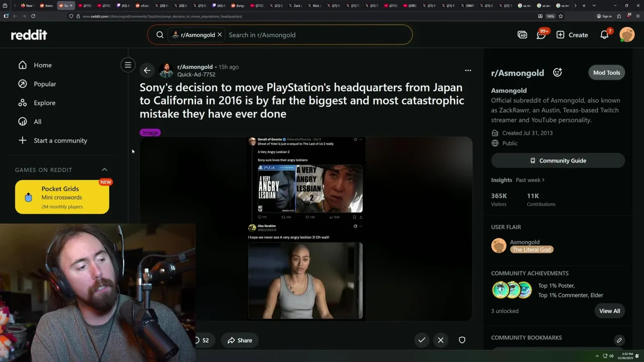
Task: Click the community notification settings icon
Action: [557, 72]
